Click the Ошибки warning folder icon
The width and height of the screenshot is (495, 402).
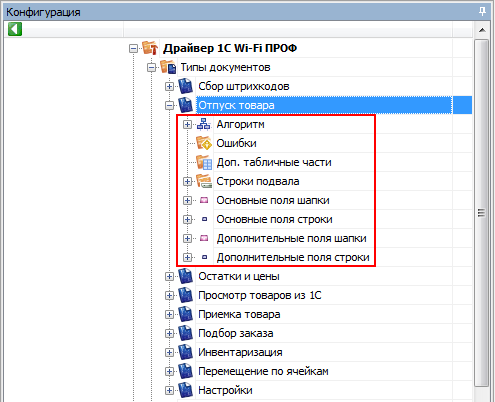[204, 143]
